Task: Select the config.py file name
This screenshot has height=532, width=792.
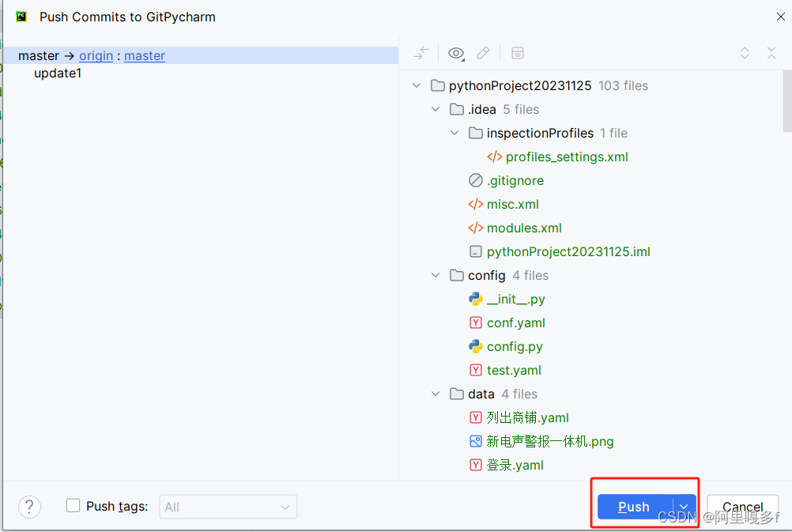Action: click(515, 347)
